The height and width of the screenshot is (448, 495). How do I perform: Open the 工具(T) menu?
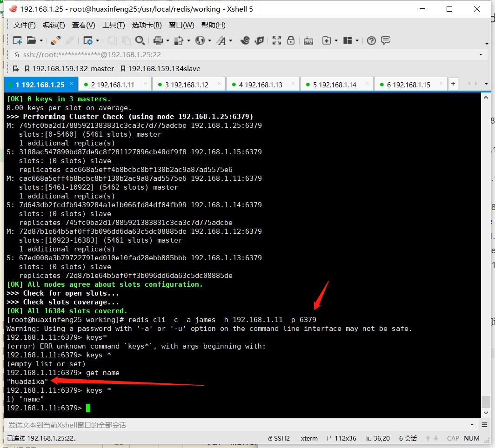point(114,25)
